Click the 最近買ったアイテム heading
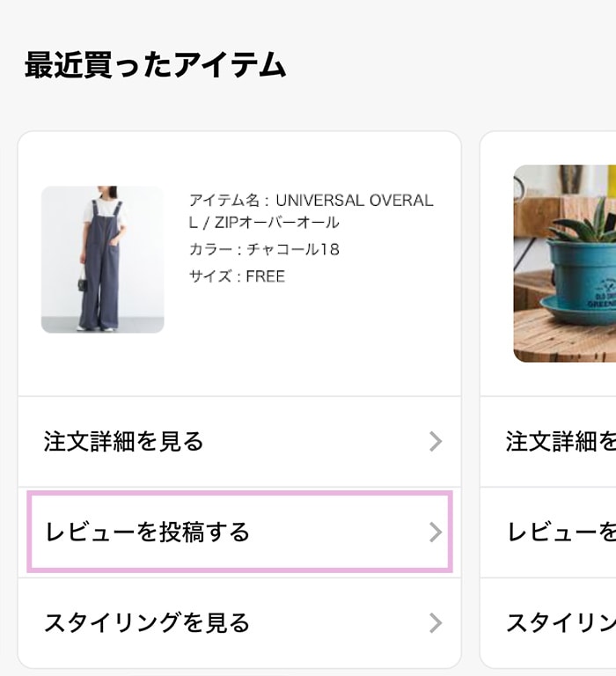 [x=155, y=66]
